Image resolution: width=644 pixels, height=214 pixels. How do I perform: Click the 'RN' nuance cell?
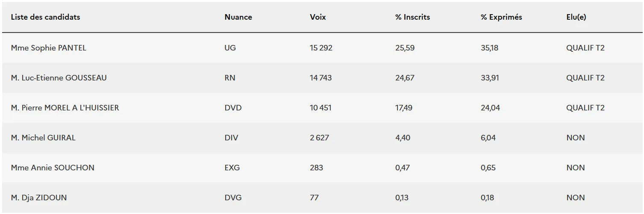(x=229, y=78)
